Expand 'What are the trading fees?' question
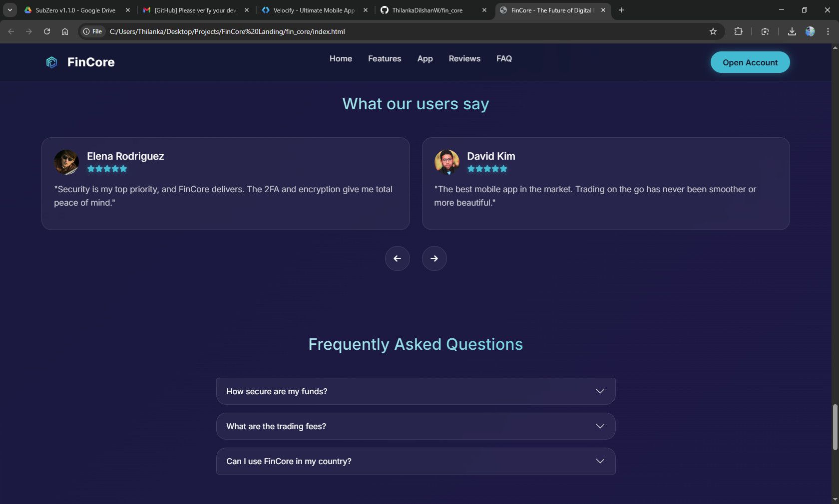The height and width of the screenshot is (504, 839). click(416, 426)
